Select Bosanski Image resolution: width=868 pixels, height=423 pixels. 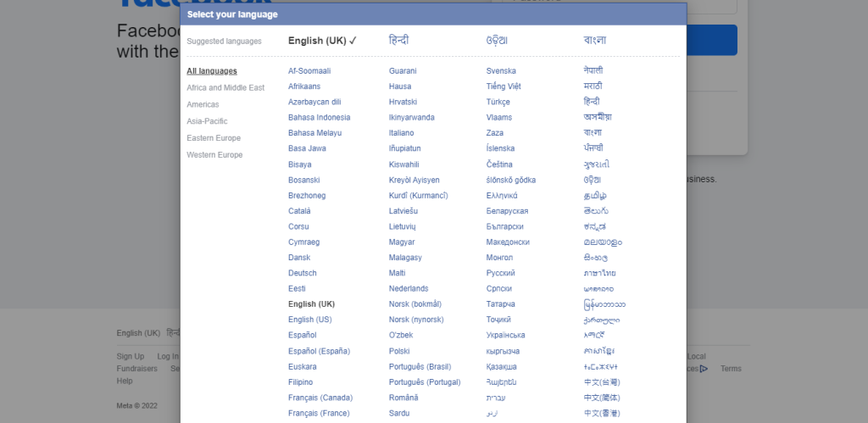click(304, 180)
